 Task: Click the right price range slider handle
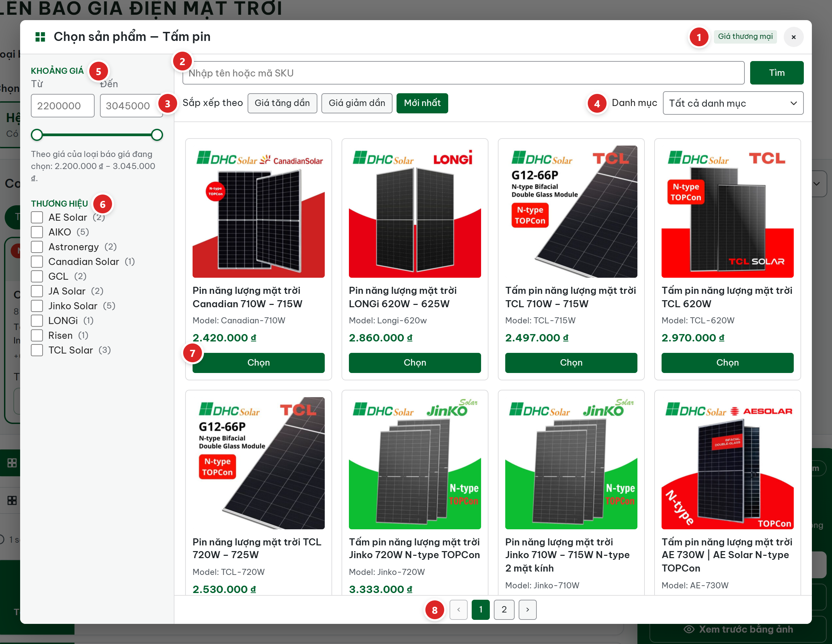[157, 135]
